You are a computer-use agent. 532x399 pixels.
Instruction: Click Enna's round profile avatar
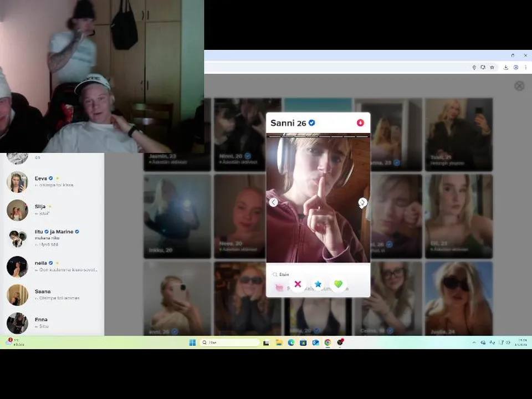(x=17, y=323)
